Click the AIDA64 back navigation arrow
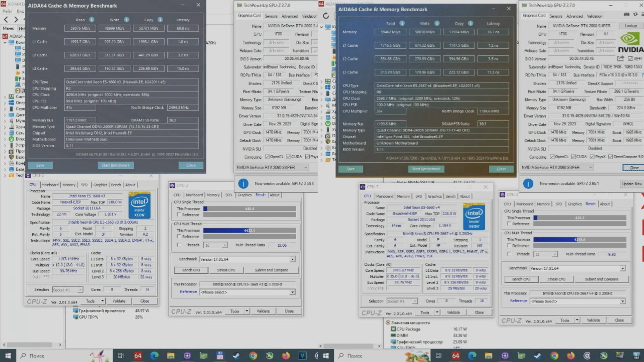This screenshot has height=362, width=644. [x=6, y=19]
